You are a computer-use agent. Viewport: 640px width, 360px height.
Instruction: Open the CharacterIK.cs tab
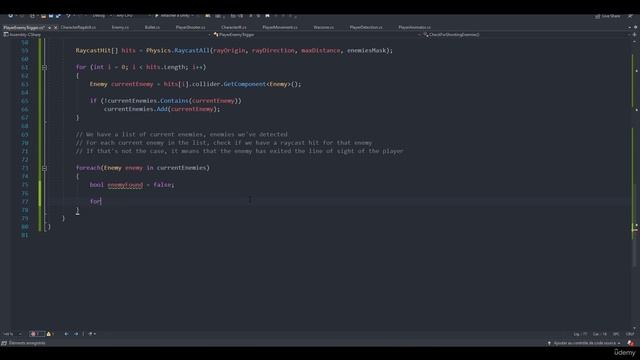pyautogui.click(x=234, y=27)
